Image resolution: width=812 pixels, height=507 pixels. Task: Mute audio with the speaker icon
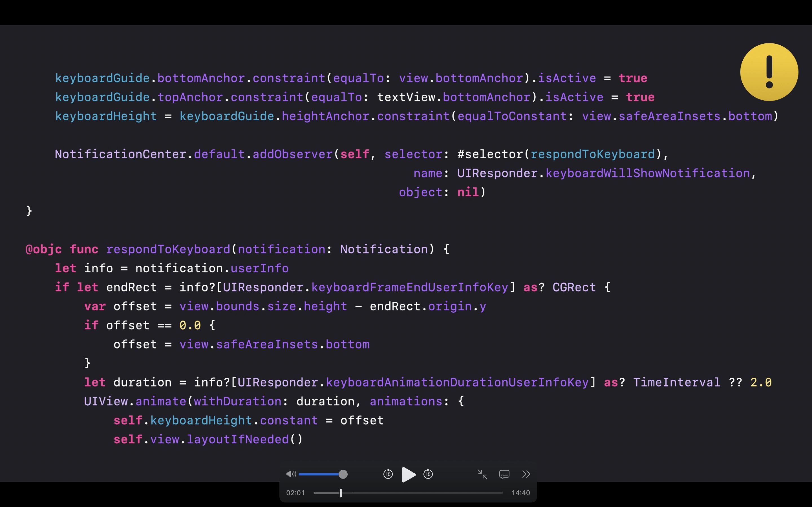point(291,474)
